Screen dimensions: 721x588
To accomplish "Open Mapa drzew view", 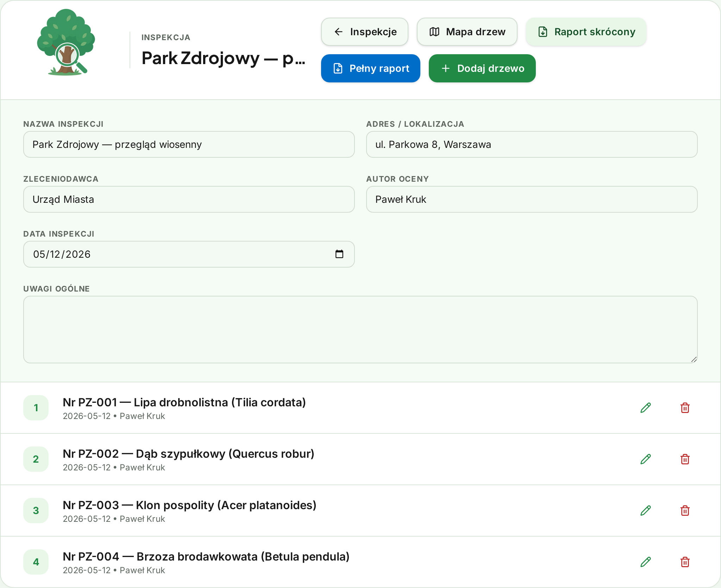I will tap(467, 32).
